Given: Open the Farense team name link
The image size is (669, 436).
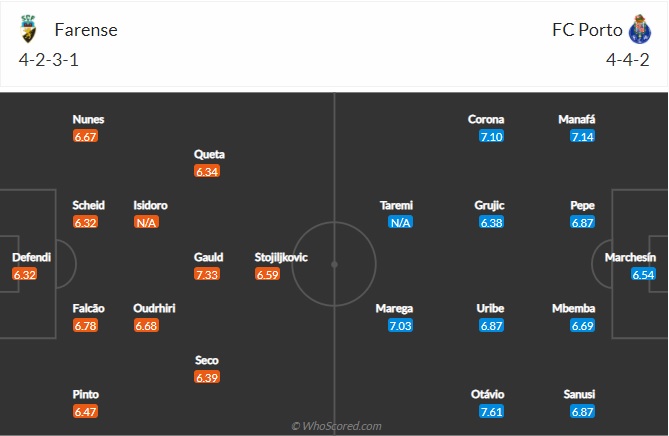Looking at the screenshot, I should pos(86,30).
